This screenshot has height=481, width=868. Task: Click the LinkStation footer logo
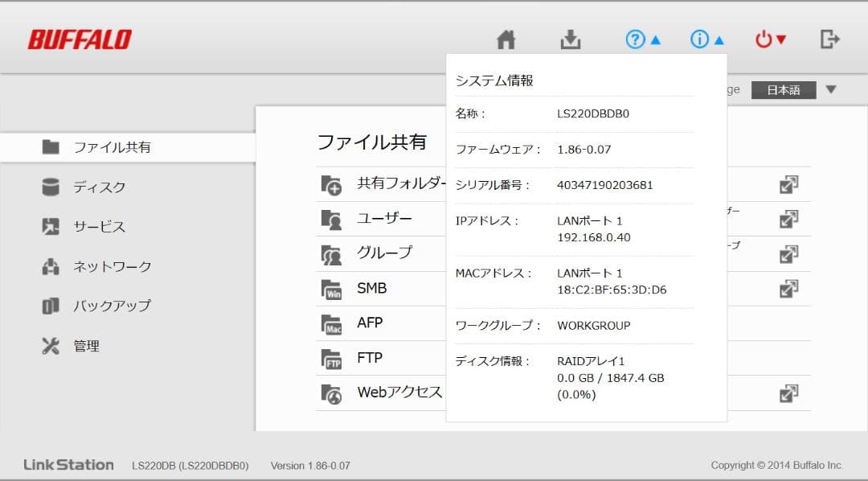coord(68,465)
